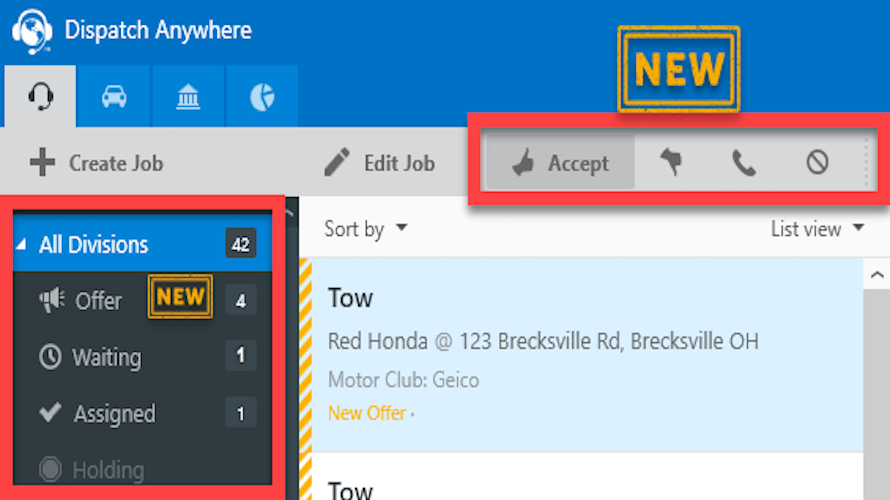Accept the offer with thumbs-up button
The width and height of the screenshot is (890, 500).
[560, 163]
